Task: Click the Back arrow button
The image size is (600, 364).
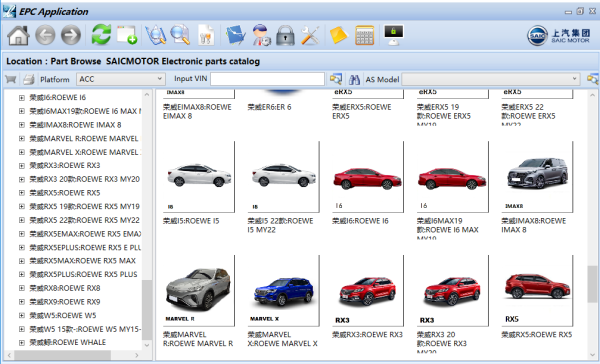Action: [45, 36]
